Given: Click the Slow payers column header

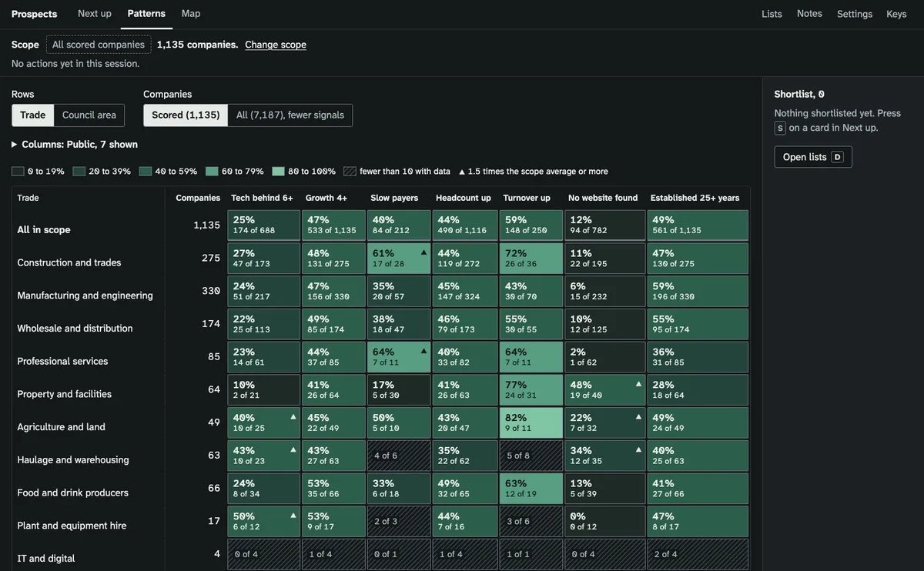Looking at the screenshot, I should tap(394, 198).
